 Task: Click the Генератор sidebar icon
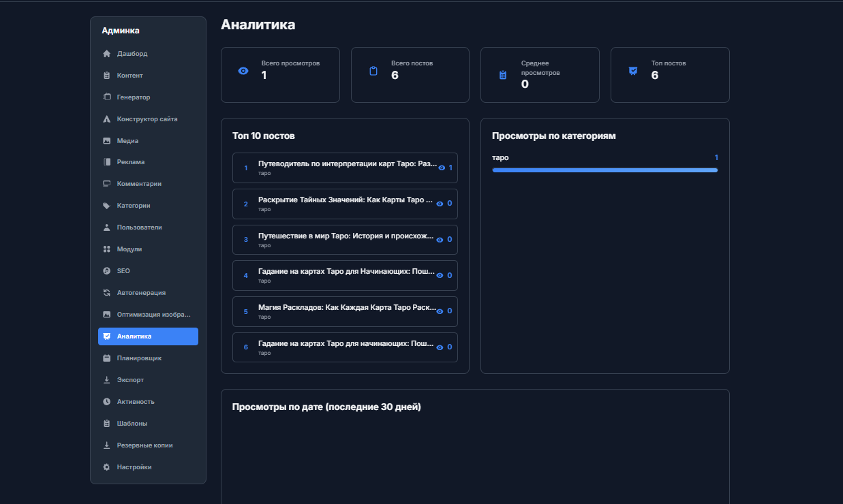(x=106, y=97)
